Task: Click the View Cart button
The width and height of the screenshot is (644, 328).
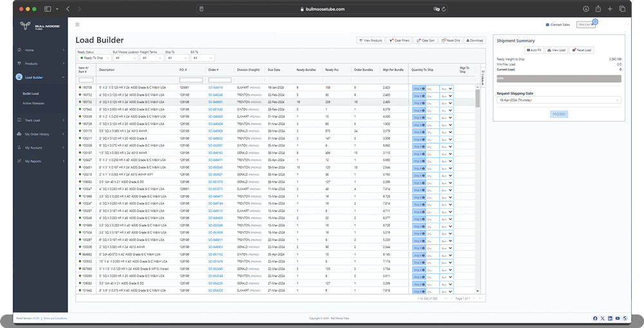Action: (585, 24)
